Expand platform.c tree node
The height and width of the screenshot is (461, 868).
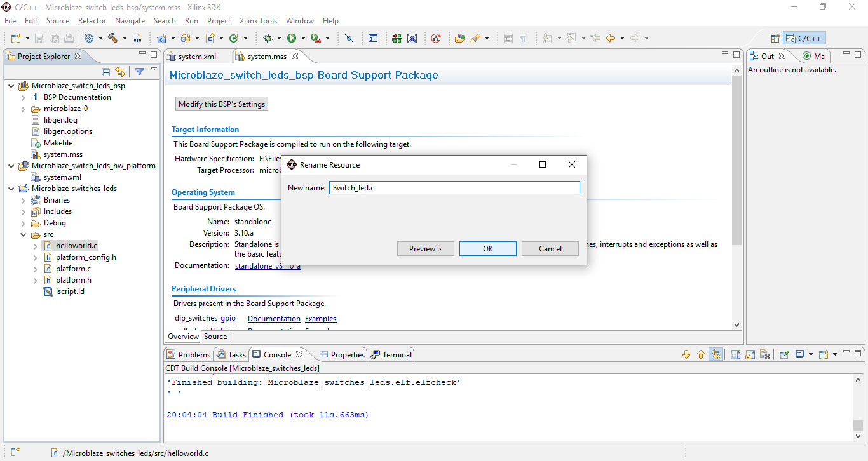coord(36,269)
